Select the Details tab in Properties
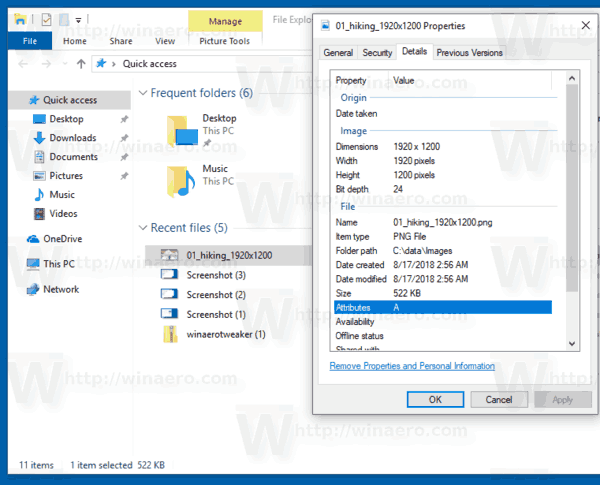This screenshot has height=485, width=600. point(414,52)
